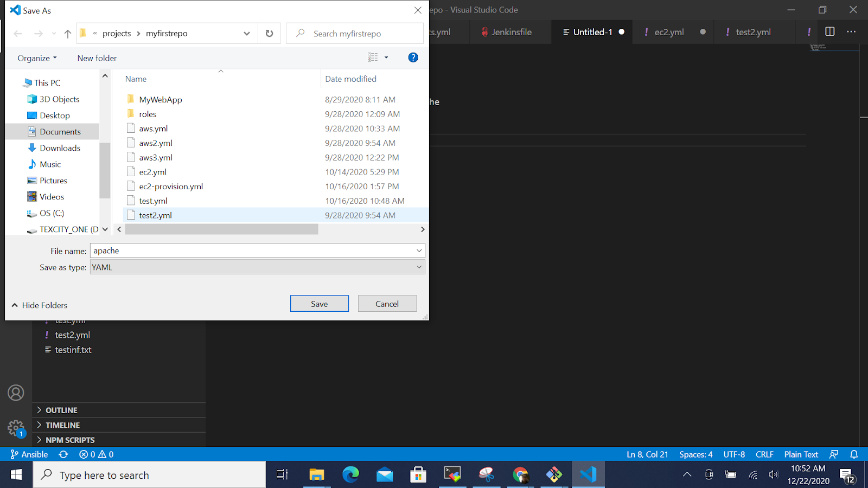Select the MyWebApp folder
This screenshot has height=488, width=868.
(x=161, y=100)
